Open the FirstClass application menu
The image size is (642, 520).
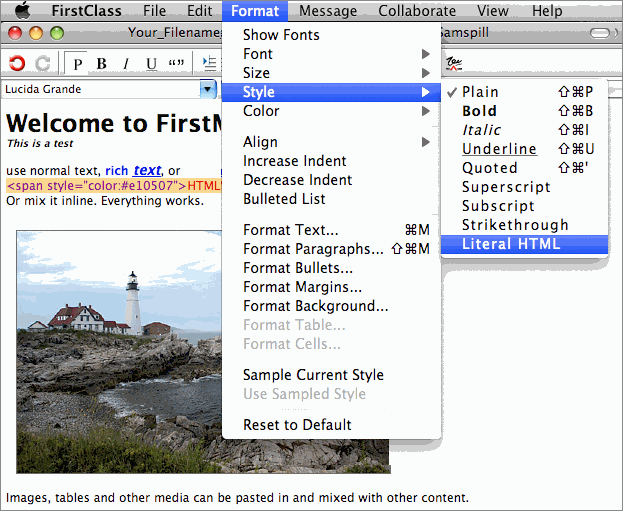[86, 11]
